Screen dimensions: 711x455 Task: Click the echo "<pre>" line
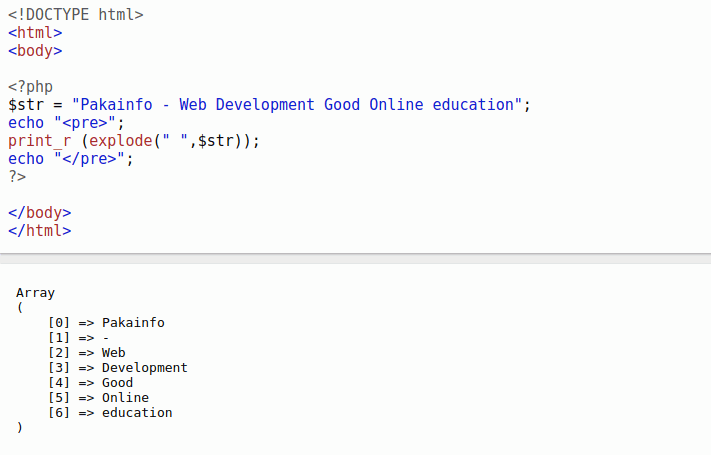click(66, 123)
